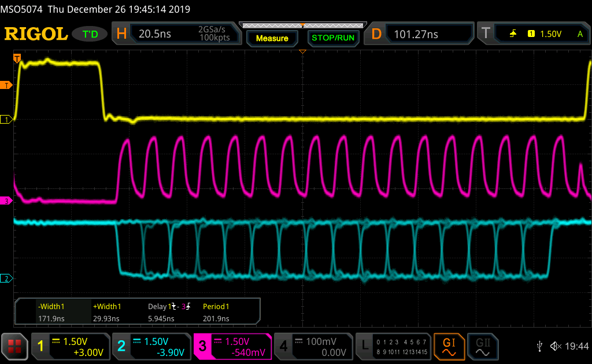
Task: Tap channel 4 DC coupling icon
Action: [x=299, y=341]
